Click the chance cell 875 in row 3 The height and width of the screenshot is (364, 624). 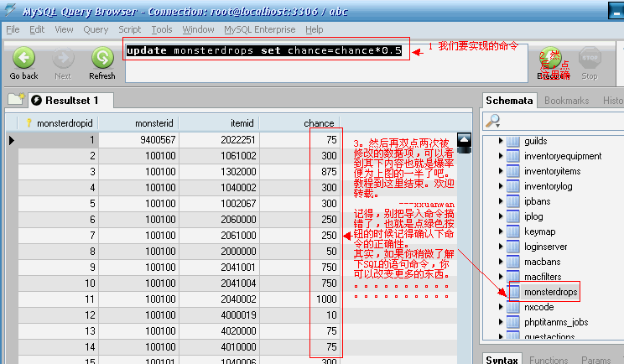300,172
